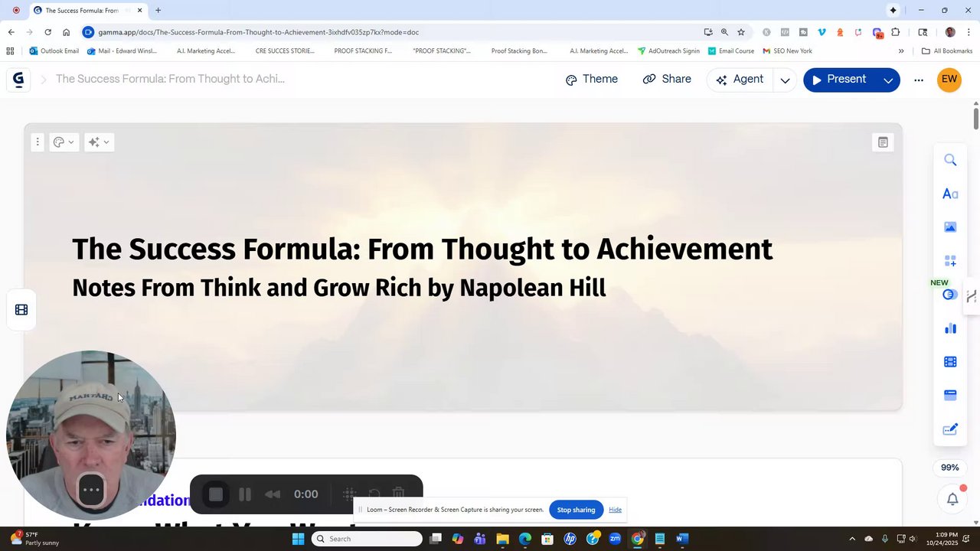Click Stop sharing in the Loom bar
This screenshot has height=551, width=980.
tap(576, 510)
